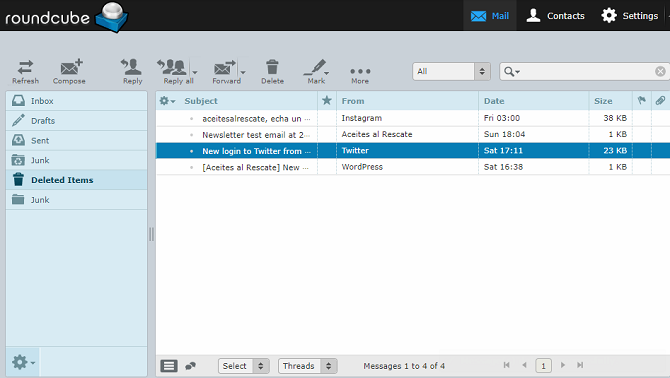Click the attachment paperclip column header
This screenshot has height=378, width=670.
point(660,100)
